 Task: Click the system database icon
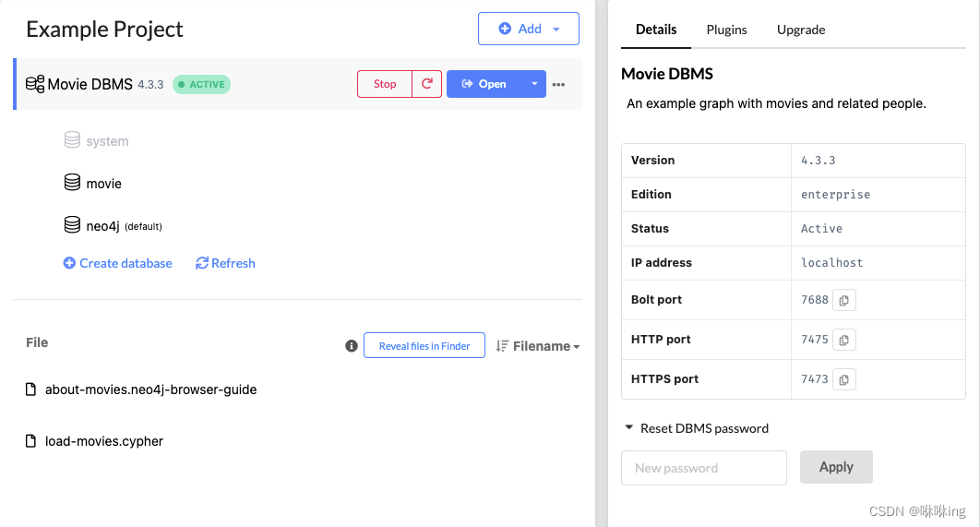coord(73,140)
